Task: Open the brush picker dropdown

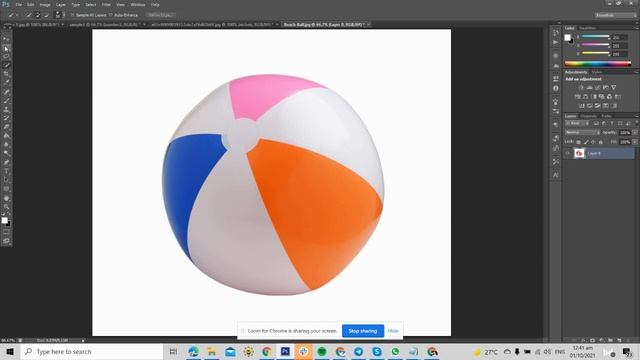Action: [60, 15]
